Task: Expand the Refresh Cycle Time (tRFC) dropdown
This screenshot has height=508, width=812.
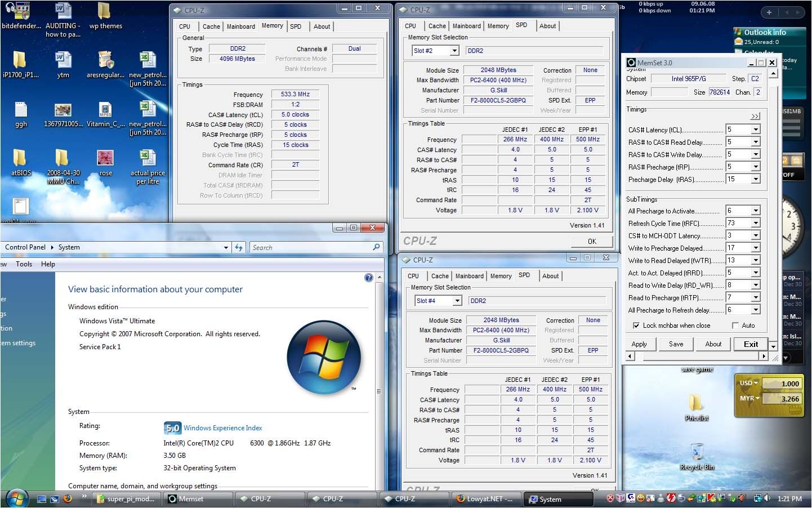Action: [x=756, y=224]
